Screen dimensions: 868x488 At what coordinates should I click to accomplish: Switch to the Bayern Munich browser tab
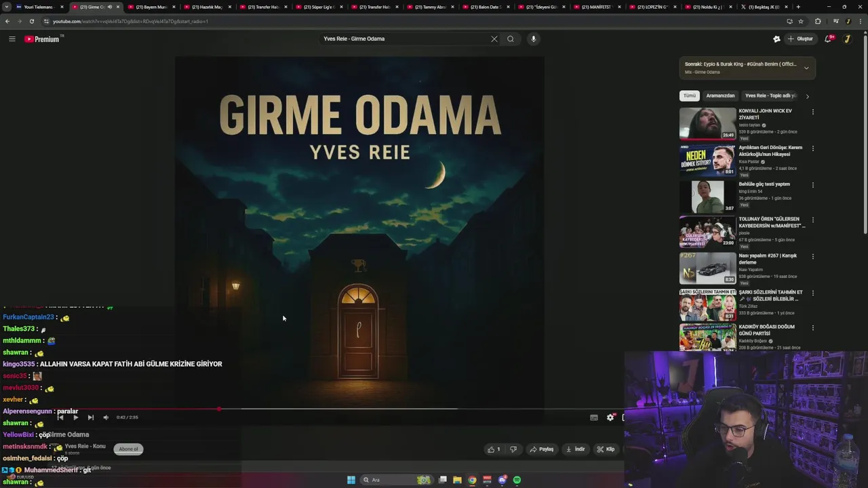coord(151,7)
